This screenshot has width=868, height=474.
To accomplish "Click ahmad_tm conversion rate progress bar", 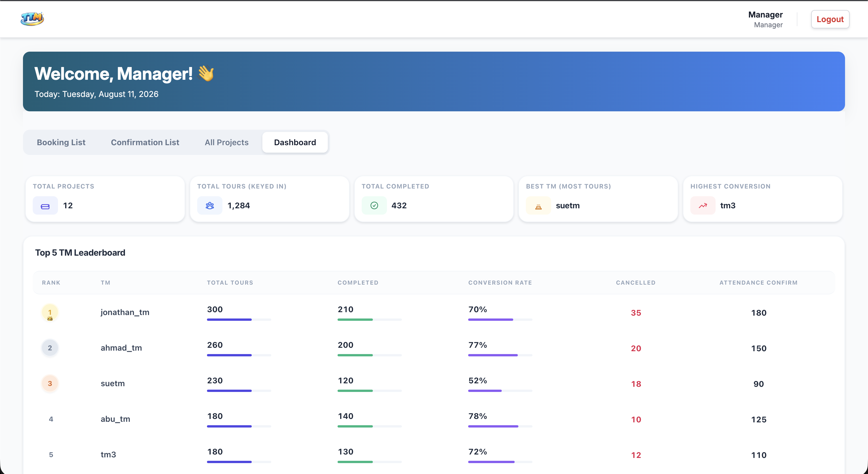I will 500,355.
